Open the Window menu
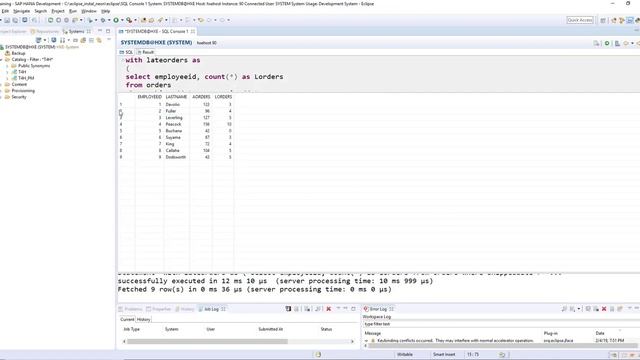Viewport: 640px width, 360px height. click(89, 11)
